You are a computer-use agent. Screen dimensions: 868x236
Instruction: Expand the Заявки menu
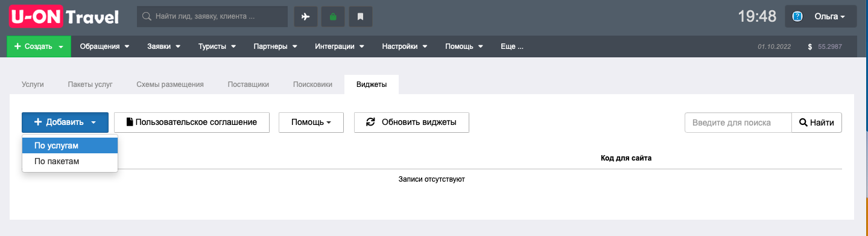[x=164, y=46]
